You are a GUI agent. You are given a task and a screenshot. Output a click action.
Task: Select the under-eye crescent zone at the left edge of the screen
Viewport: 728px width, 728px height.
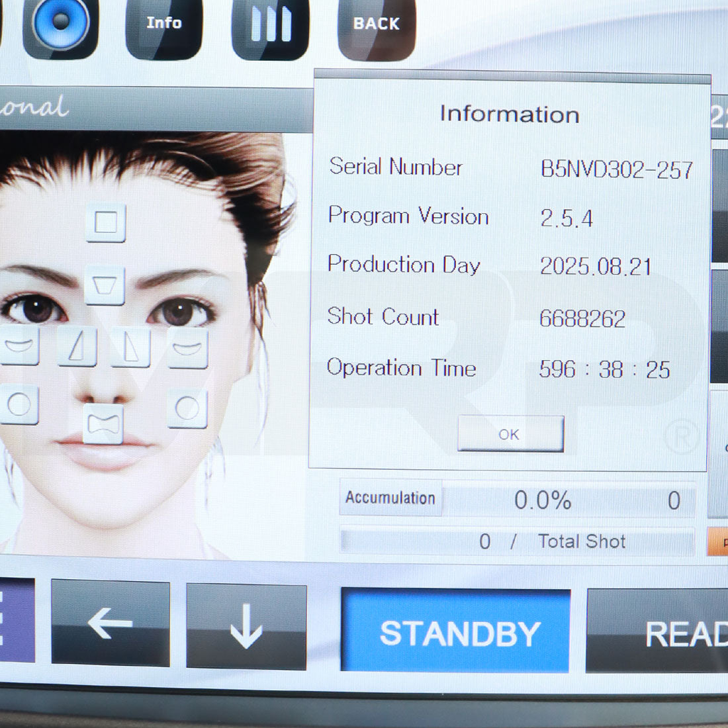(19, 345)
